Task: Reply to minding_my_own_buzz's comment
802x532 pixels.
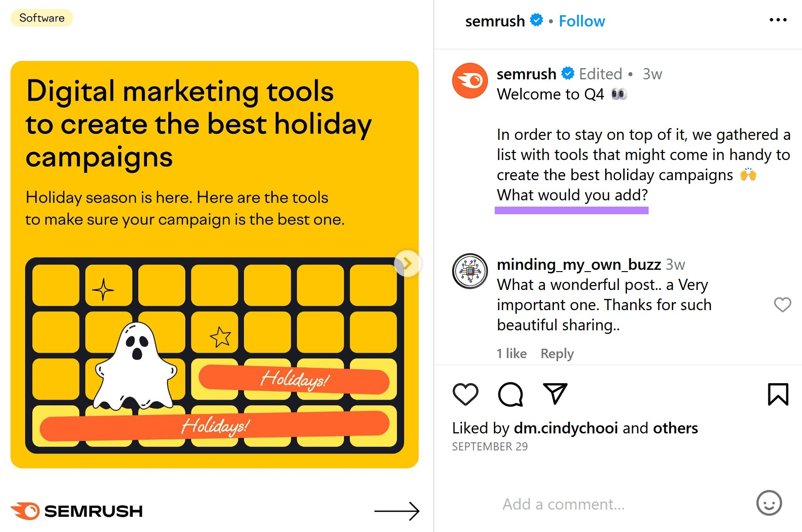Action: click(x=557, y=354)
